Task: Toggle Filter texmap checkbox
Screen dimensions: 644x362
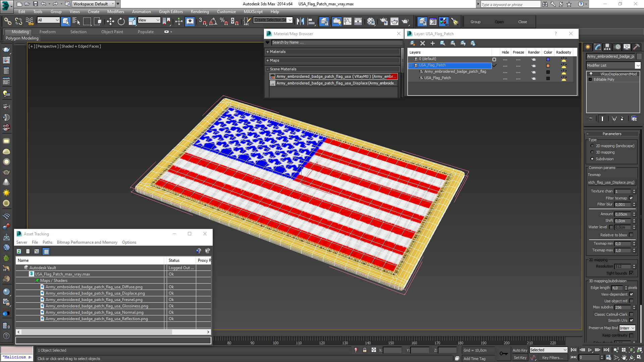Action: click(631, 198)
